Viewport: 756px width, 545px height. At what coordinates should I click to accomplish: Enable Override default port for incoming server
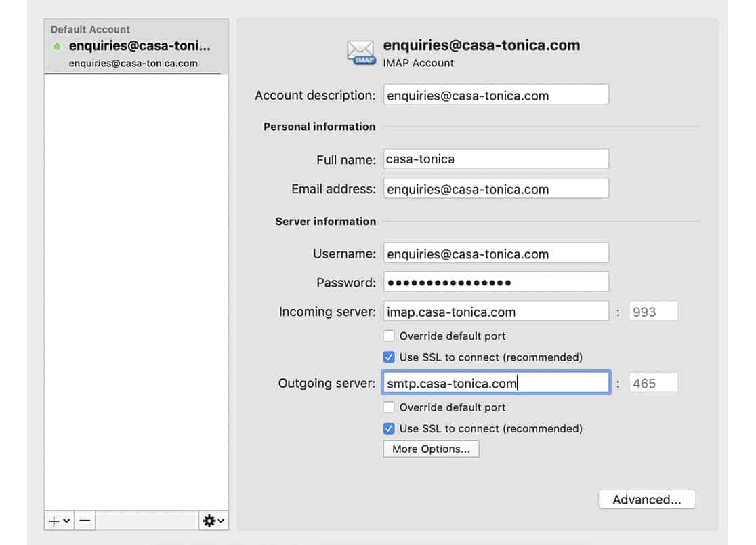click(x=389, y=336)
